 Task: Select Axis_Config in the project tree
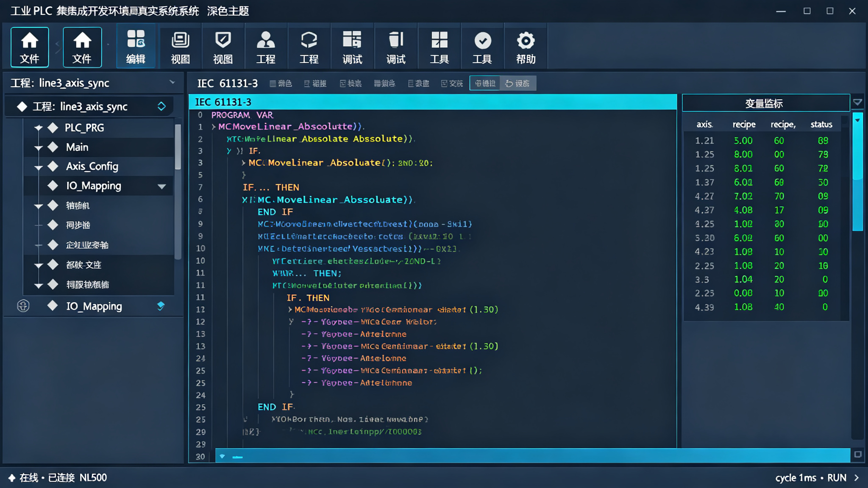click(x=92, y=166)
